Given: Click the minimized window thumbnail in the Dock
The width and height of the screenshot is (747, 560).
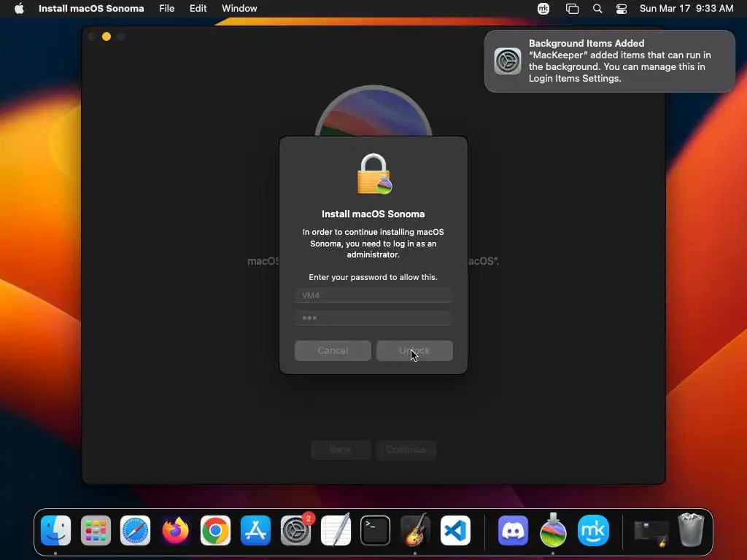Looking at the screenshot, I should [x=651, y=532].
